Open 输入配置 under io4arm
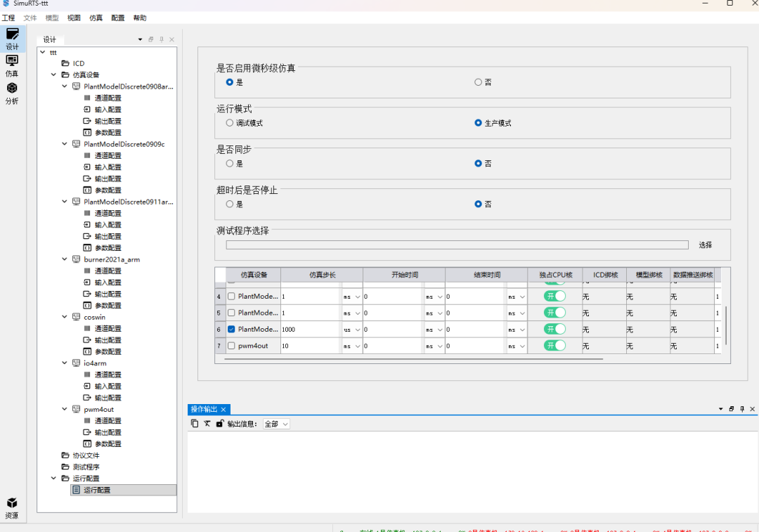The height and width of the screenshot is (532, 759). tap(108, 387)
